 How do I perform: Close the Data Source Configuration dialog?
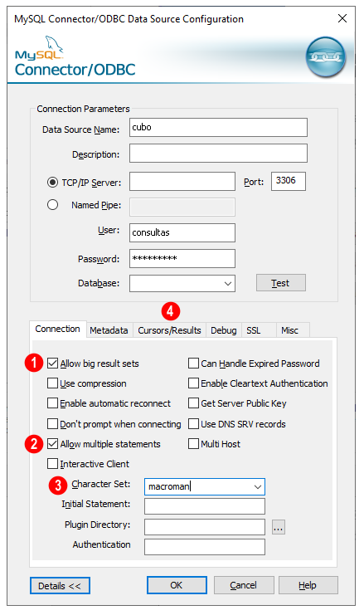pos(342,18)
